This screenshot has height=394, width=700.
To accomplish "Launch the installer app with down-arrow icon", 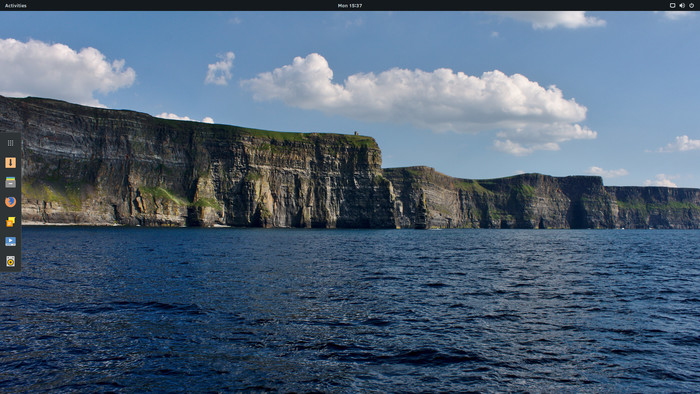I will click(10, 162).
